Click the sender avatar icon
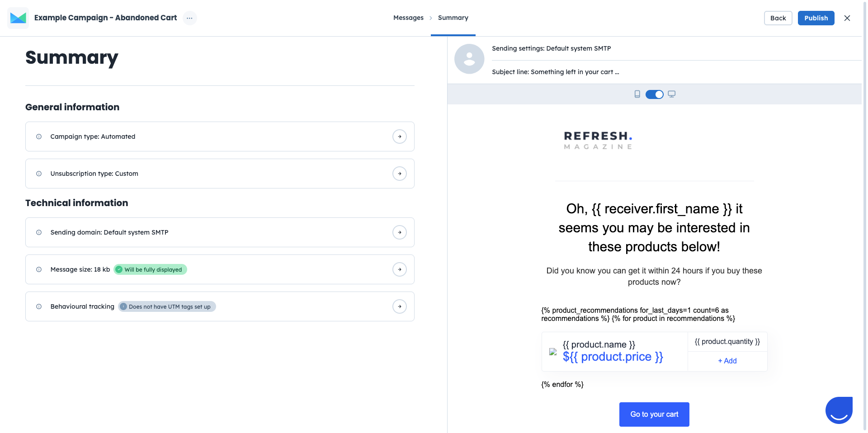The image size is (868, 433). [x=469, y=59]
